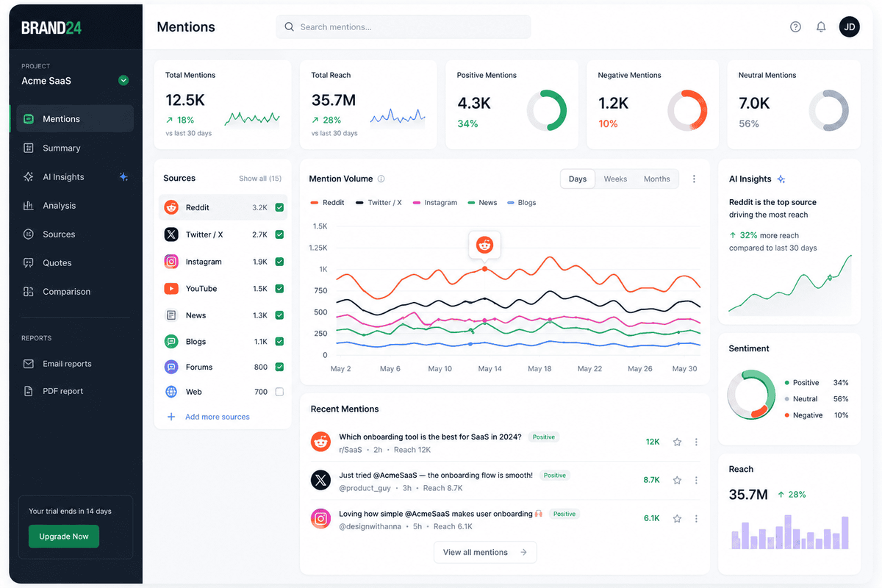The height and width of the screenshot is (588, 882).
Task: Click the Forums source icon
Action: 171,367
